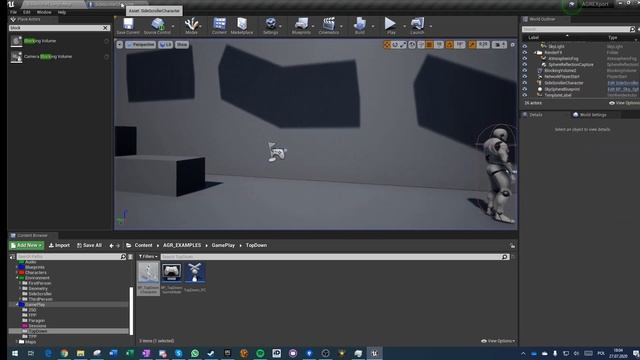Viewport: 640px width, 360px height.
Task: Clear the Place Actors search box
Action: tap(105, 28)
